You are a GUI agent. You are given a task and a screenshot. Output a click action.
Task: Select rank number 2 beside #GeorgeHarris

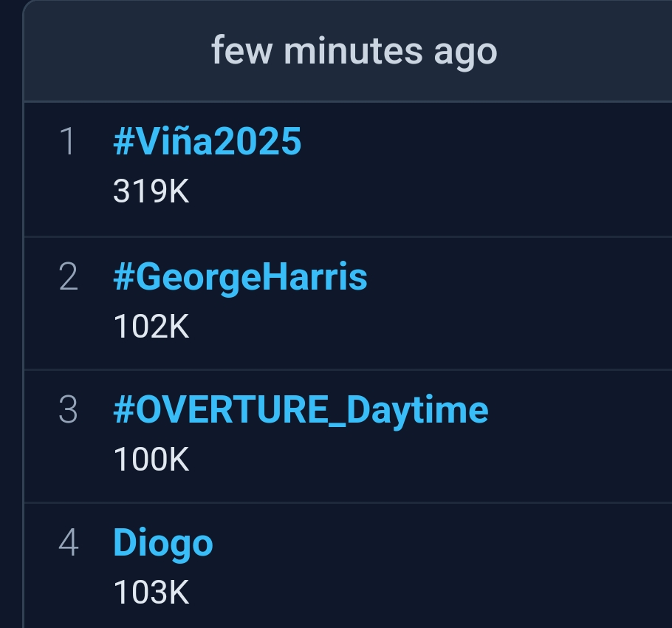[x=68, y=277]
